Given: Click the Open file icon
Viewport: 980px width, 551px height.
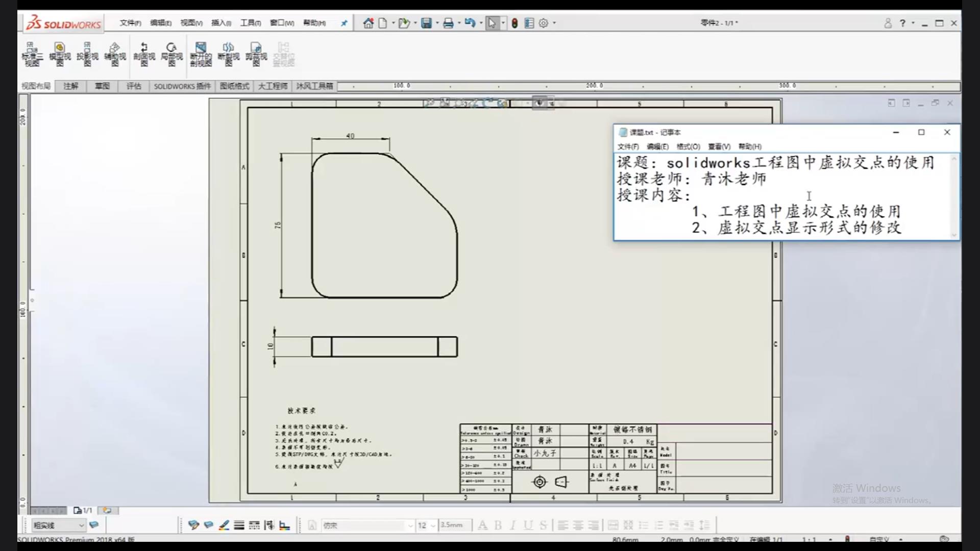Looking at the screenshot, I should tap(404, 23).
